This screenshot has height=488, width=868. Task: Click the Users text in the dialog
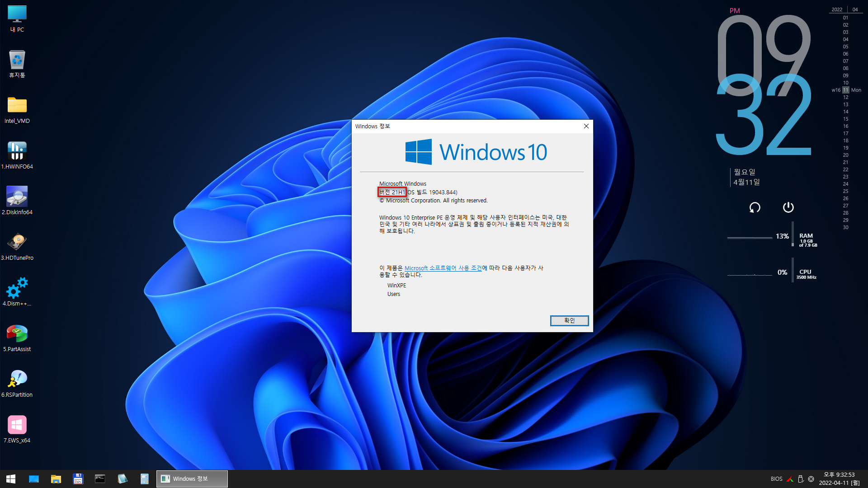click(393, 294)
